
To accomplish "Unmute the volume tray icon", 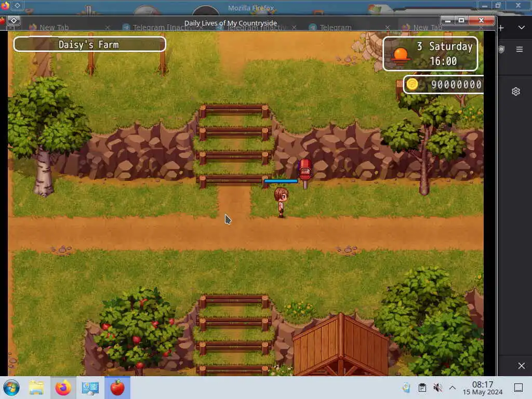I will (437, 388).
